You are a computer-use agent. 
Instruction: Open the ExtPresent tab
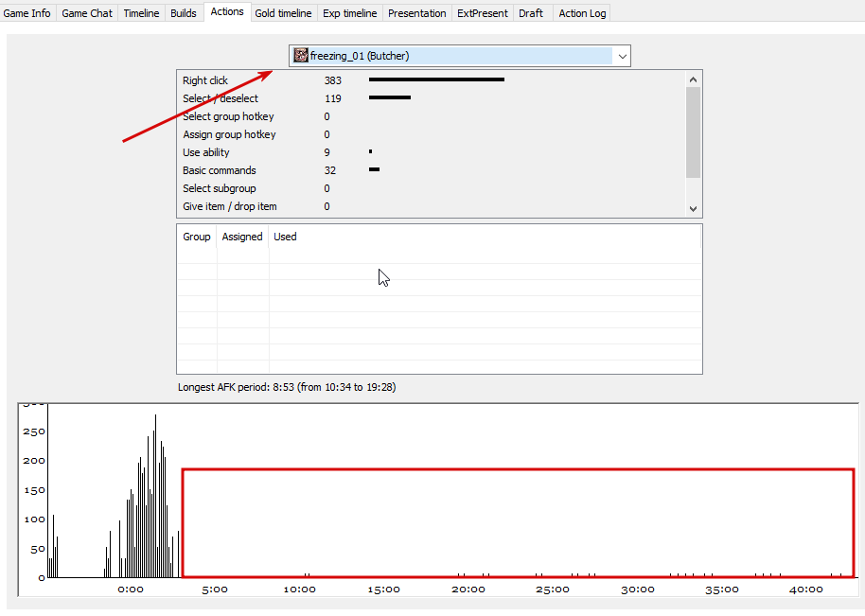pyautogui.click(x=482, y=12)
